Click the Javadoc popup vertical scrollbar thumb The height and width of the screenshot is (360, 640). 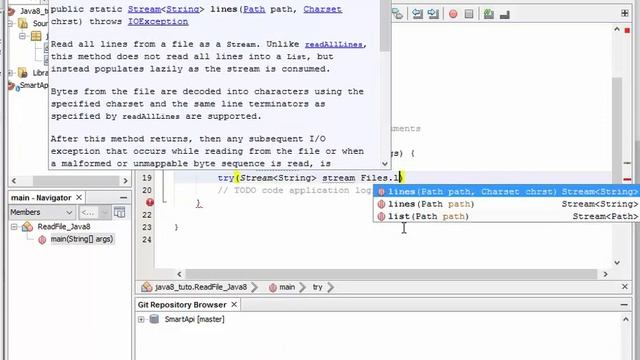[x=385, y=25]
